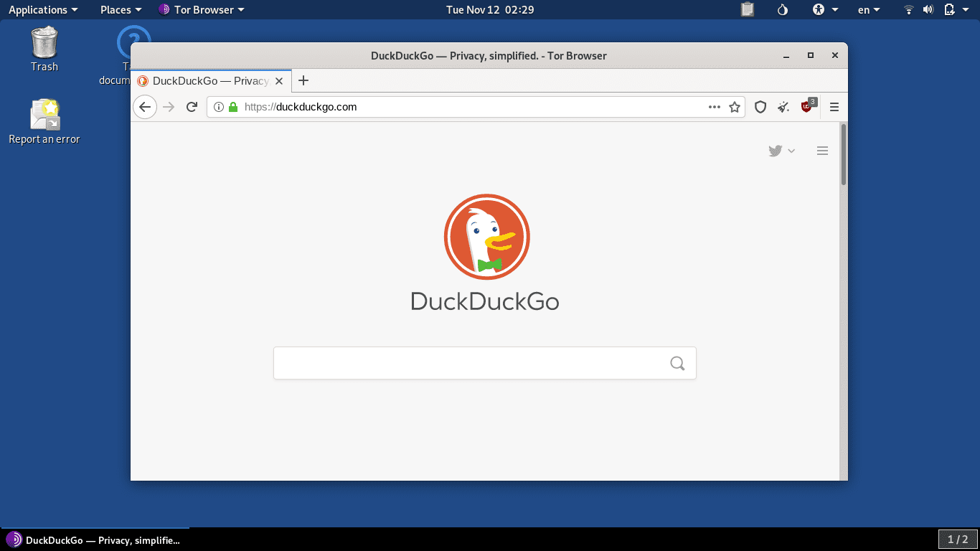Click the Tor onion status icon

[783, 9]
